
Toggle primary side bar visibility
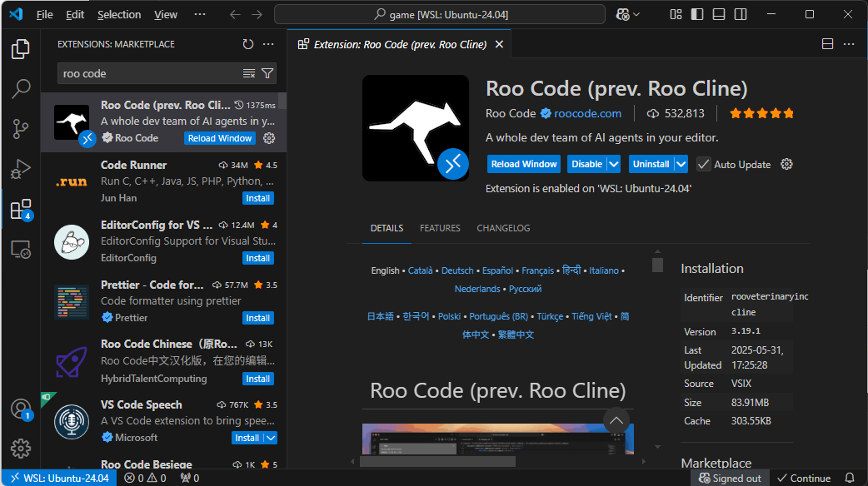[697, 14]
